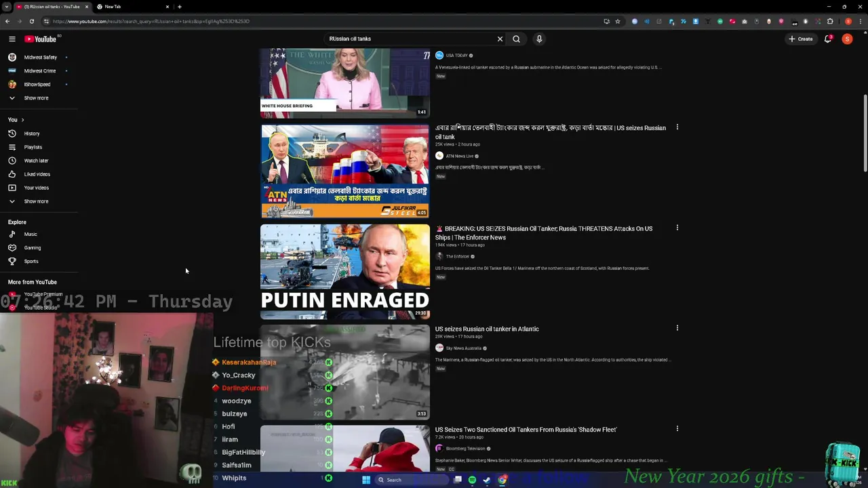Go back with the browser back arrow
The image size is (868, 488).
(x=7, y=21)
